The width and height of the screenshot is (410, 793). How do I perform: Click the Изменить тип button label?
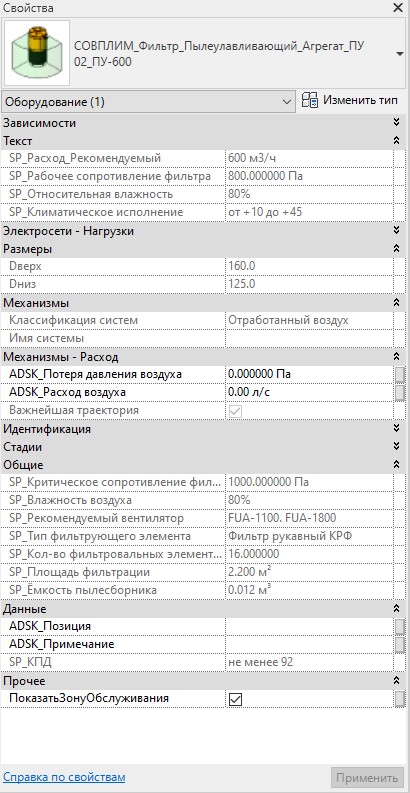[360, 100]
